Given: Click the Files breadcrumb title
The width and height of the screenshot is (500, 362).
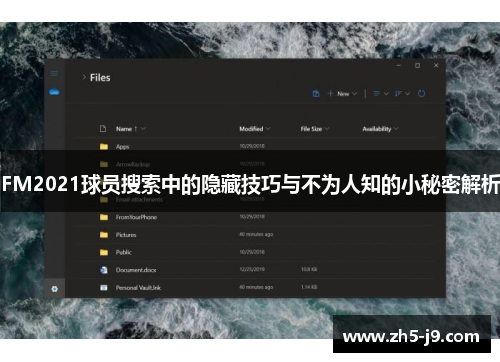Looking at the screenshot, I should [100, 78].
